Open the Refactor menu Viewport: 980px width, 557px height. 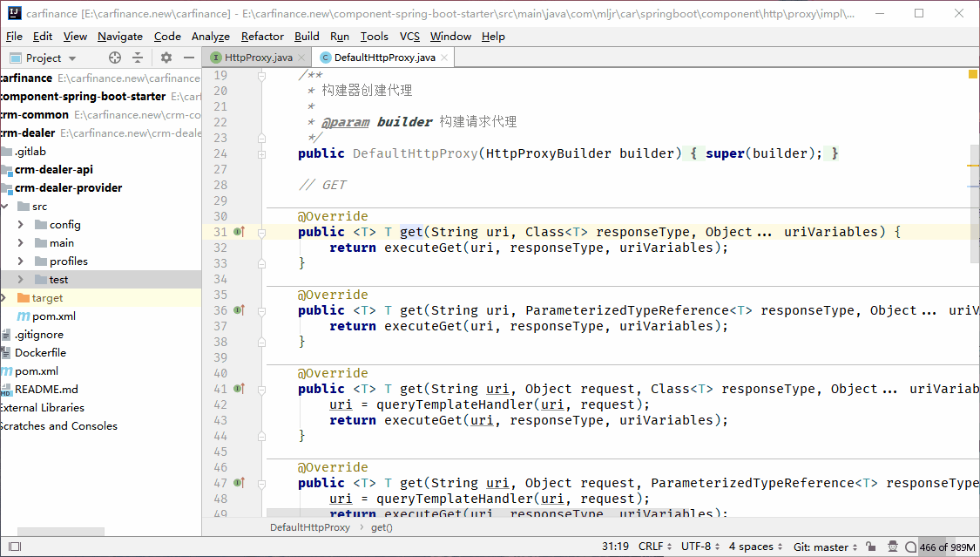[262, 36]
